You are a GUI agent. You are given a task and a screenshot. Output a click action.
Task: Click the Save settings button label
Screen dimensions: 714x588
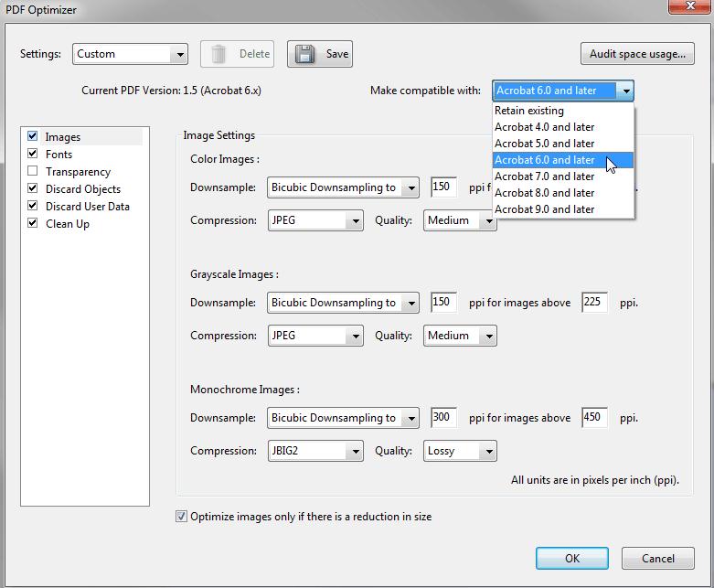[337, 54]
